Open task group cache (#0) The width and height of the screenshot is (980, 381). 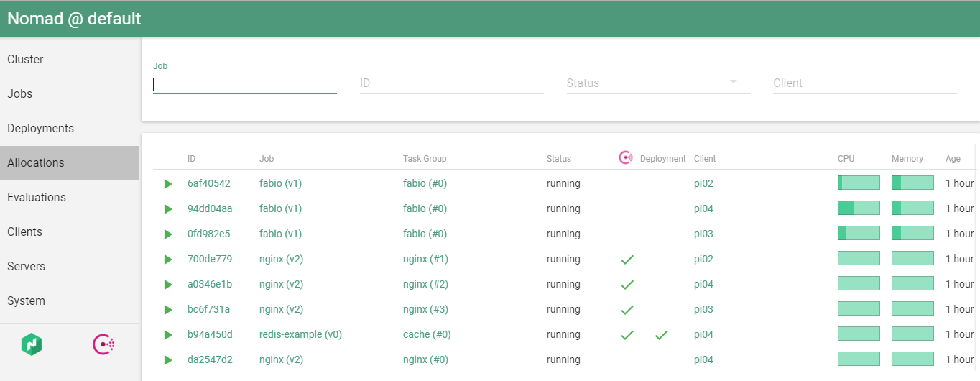point(427,334)
